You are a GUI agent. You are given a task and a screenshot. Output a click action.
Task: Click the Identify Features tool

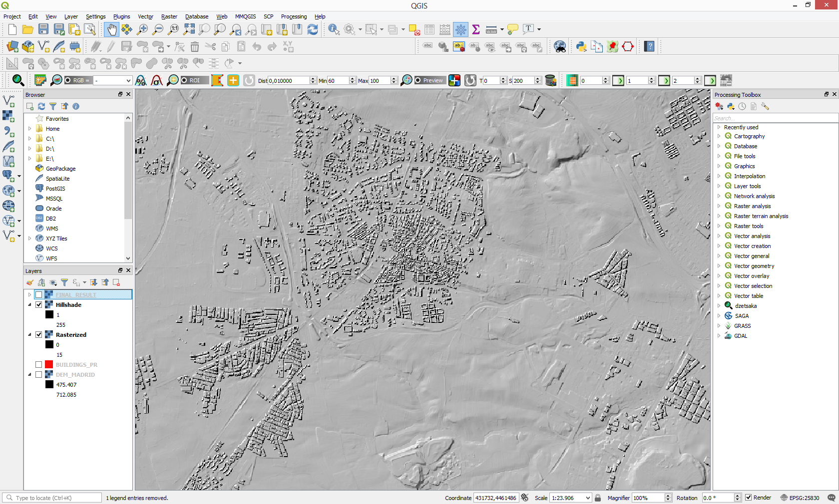334,30
